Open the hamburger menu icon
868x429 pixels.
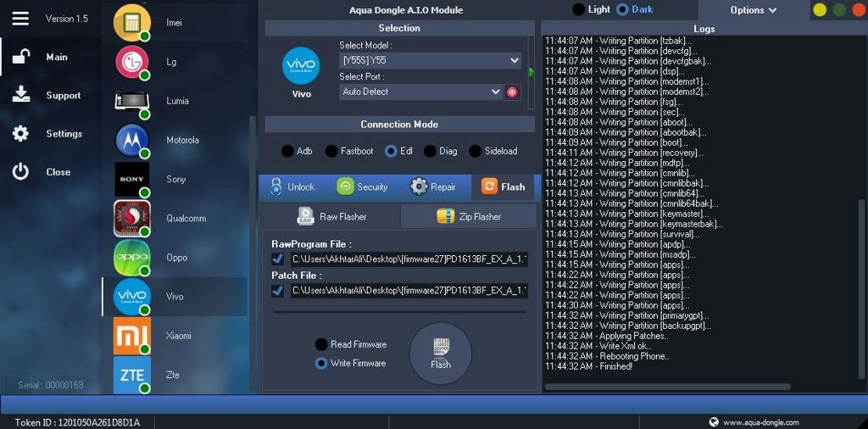(20, 19)
